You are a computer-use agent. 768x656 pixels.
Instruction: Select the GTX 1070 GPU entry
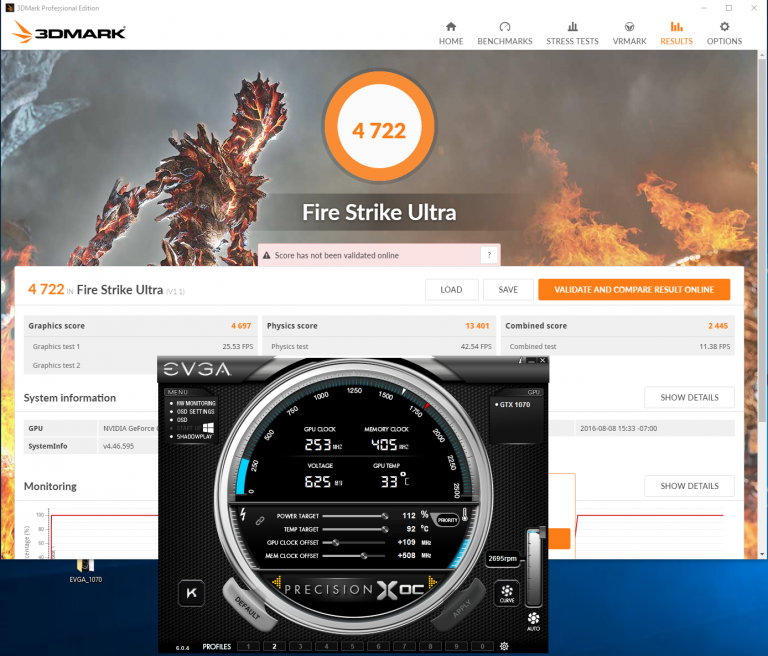click(x=512, y=405)
